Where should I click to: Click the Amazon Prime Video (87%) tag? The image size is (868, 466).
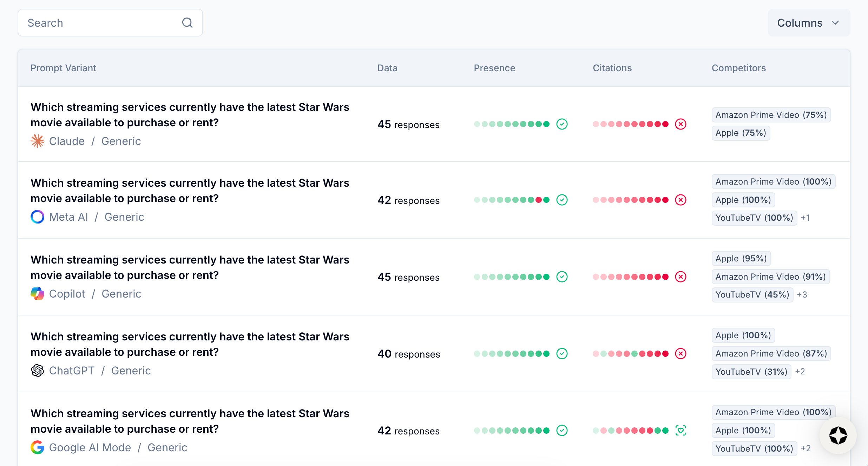tap(771, 354)
